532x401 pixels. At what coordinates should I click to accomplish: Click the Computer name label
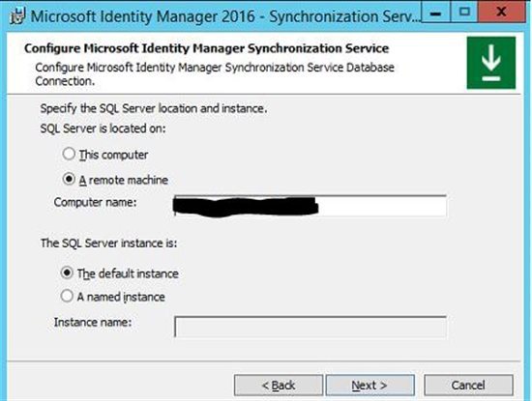(95, 202)
